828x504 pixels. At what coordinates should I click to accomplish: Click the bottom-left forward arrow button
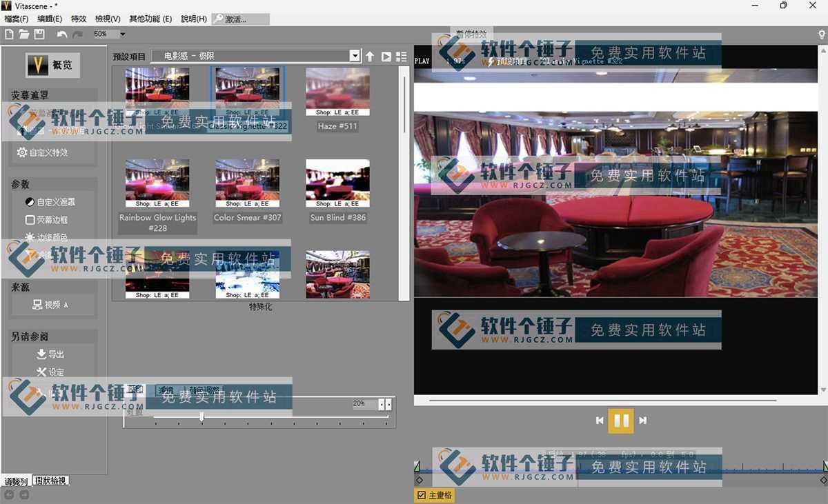click(x=24, y=495)
